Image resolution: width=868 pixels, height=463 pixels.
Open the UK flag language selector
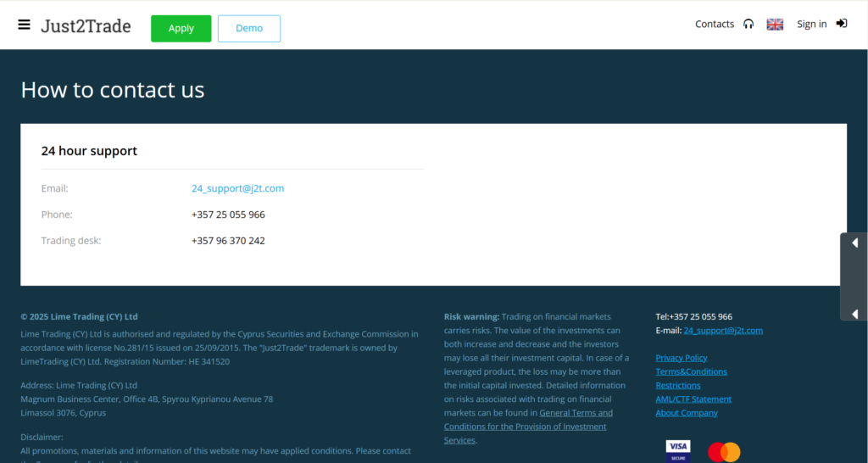775,25
